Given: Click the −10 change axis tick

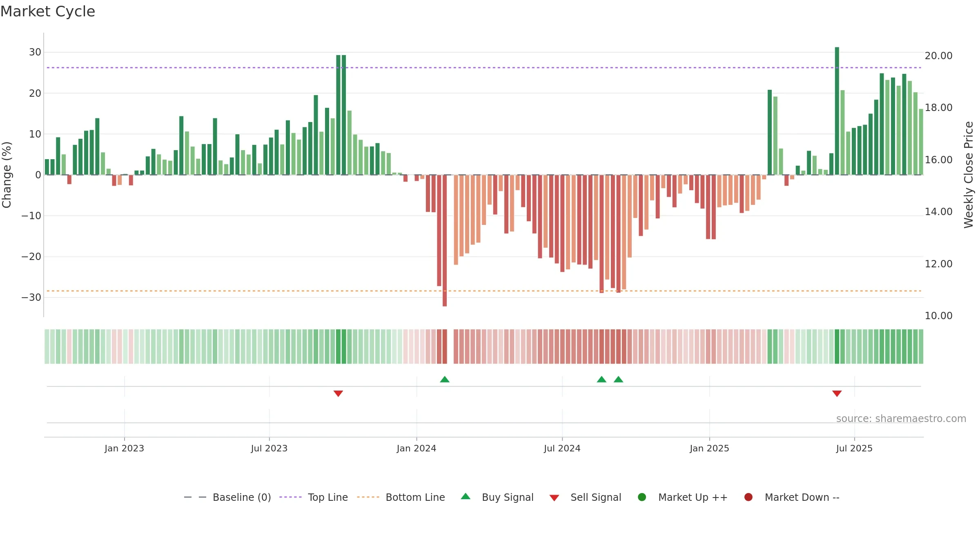Looking at the screenshot, I should tap(31, 216).
